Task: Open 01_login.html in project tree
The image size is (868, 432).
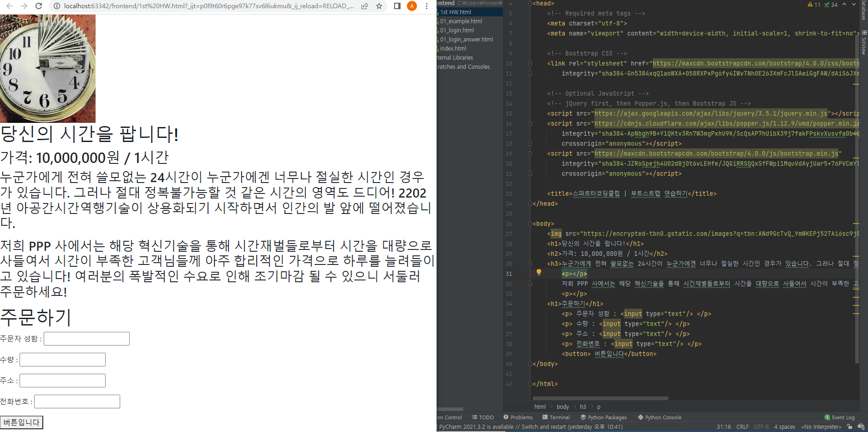Action: click(457, 30)
